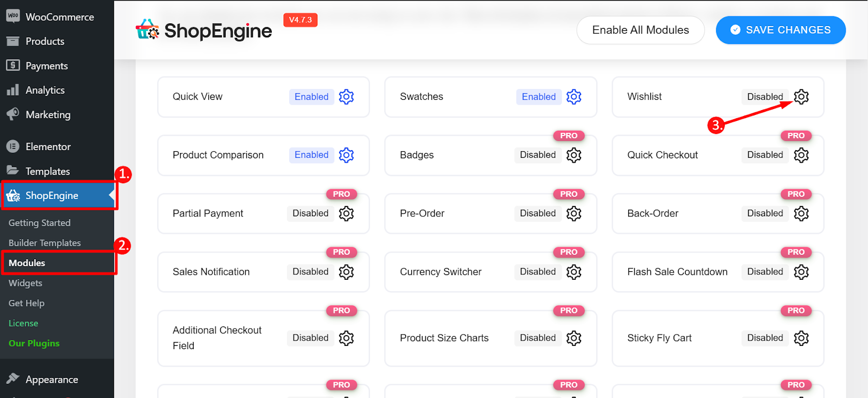Click PRO badge on Sticky Fly Cart
The width and height of the screenshot is (868, 398).
pos(796,311)
